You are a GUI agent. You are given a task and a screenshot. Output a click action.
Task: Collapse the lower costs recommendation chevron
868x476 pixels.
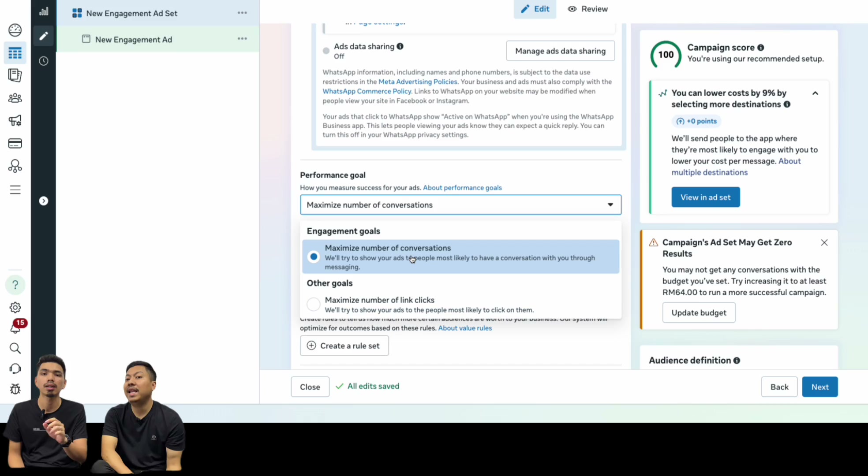tap(815, 93)
